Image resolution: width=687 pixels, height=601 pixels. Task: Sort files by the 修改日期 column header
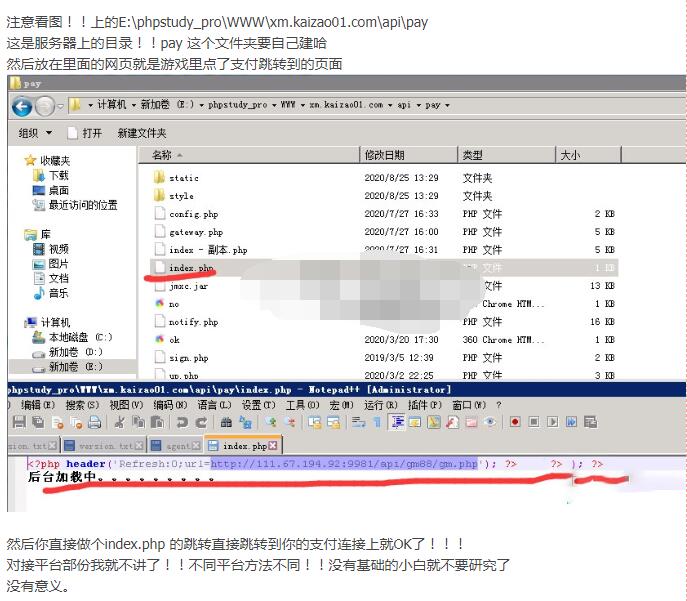(x=385, y=155)
